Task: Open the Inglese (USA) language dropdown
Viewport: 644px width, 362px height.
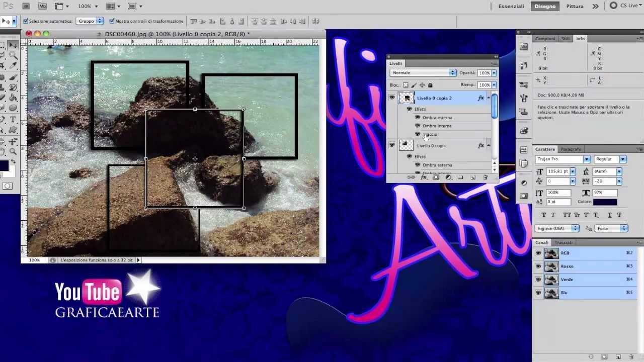Action: pyautogui.click(x=557, y=228)
